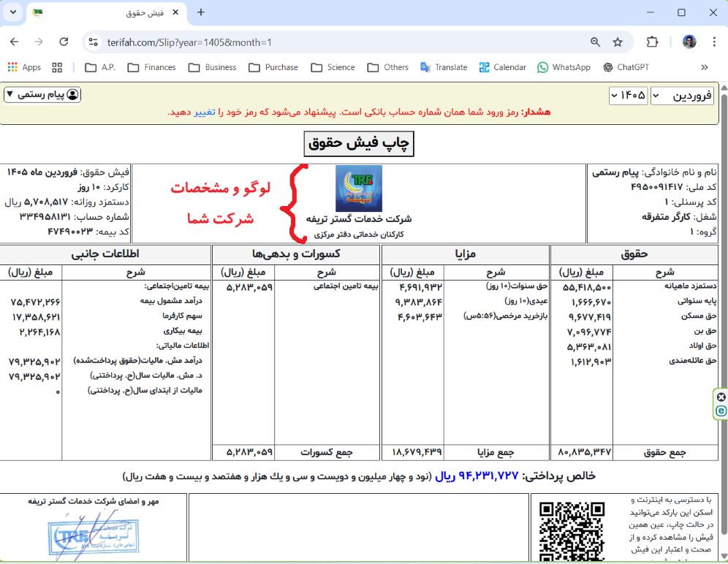Open the Purchase bookmark folder
The image size is (728, 564).
[x=273, y=67]
